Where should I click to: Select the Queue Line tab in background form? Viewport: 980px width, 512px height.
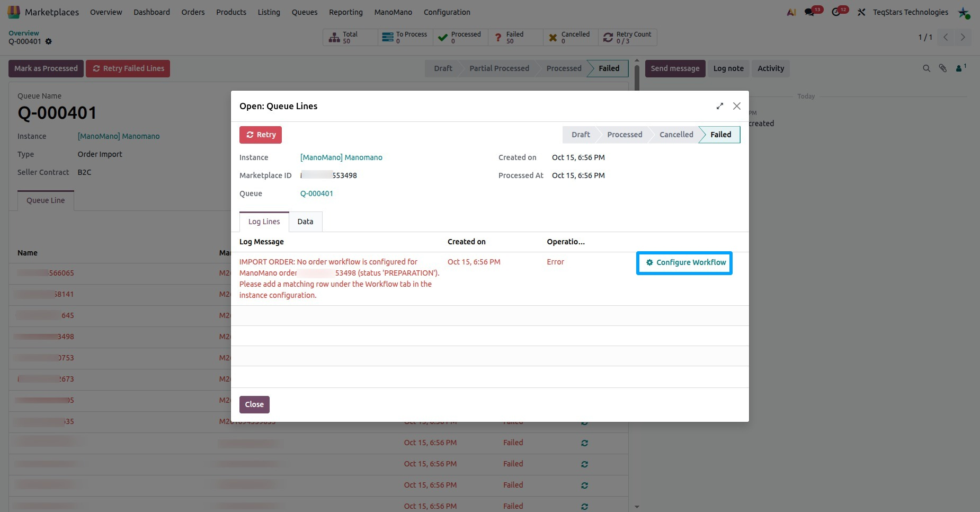coord(46,200)
